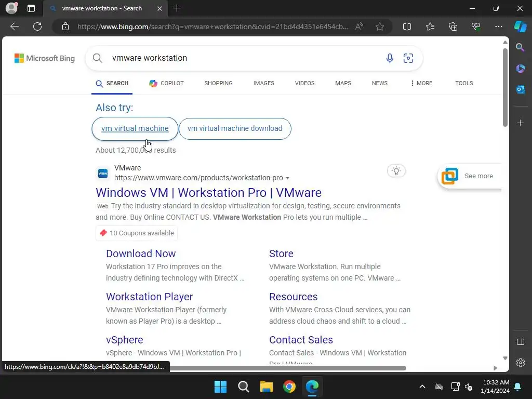Open the Resources sublink
532x399 pixels.
pos(293,297)
